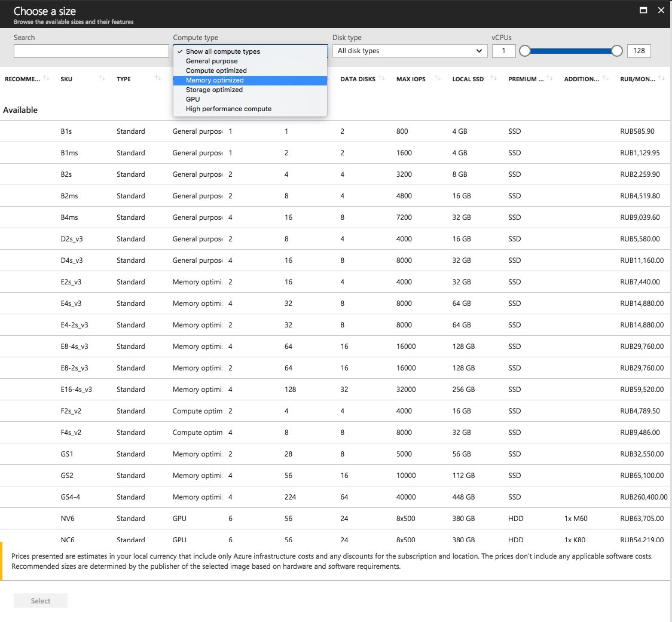Click the MAX IOPS column header
Image resolution: width=672 pixels, height=622 pixels.
[x=411, y=79]
